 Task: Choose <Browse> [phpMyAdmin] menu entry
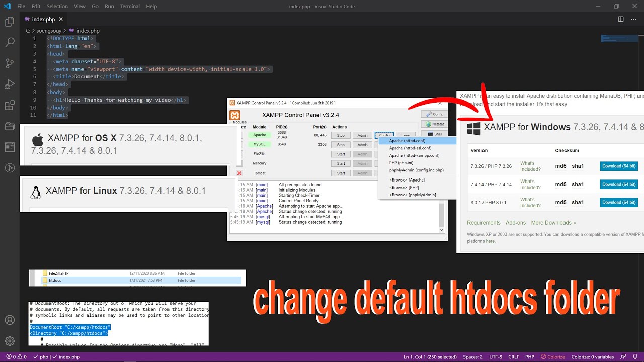[x=417, y=195]
